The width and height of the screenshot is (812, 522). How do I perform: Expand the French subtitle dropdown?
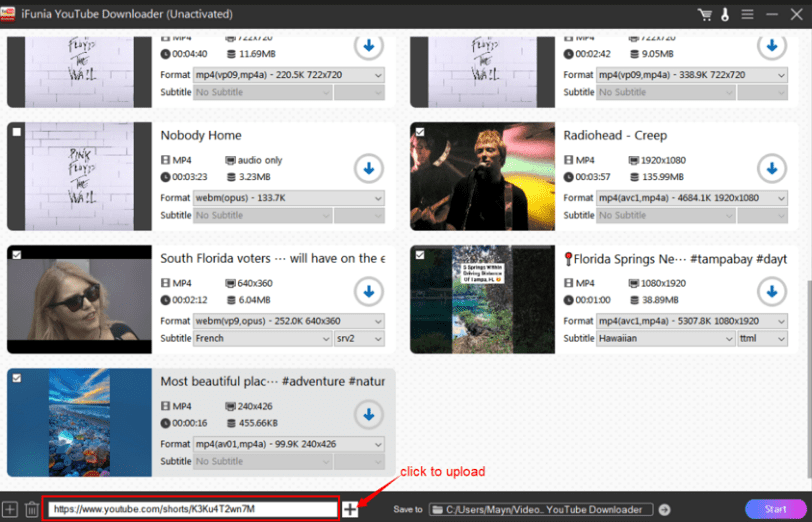click(262, 338)
